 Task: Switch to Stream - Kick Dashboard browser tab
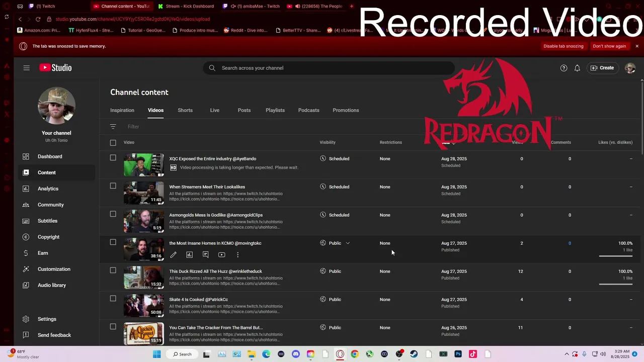[x=186, y=6]
